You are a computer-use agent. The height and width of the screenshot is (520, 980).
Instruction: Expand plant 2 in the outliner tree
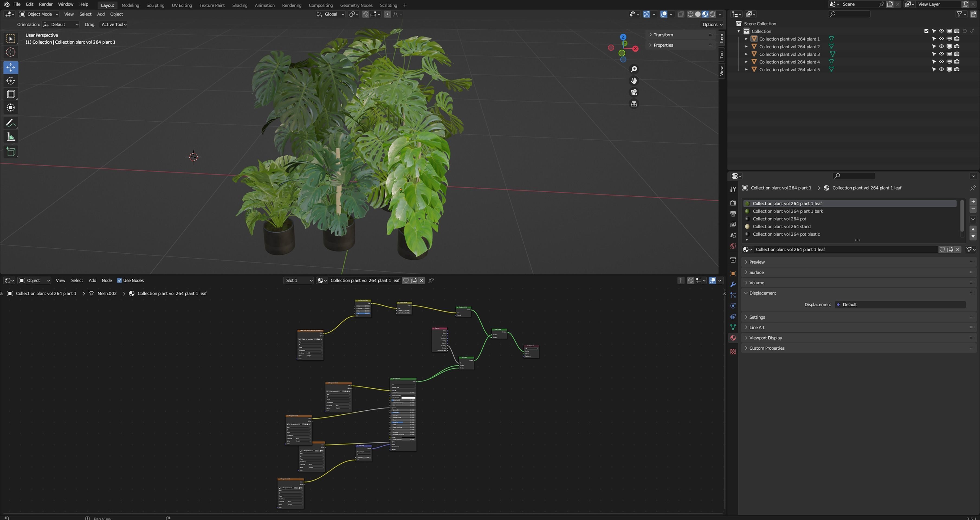coord(746,46)
